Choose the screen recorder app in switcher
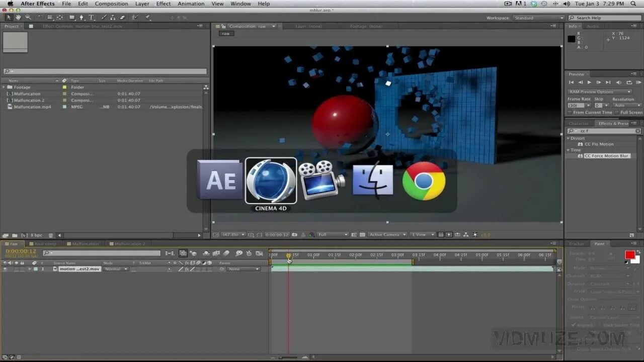Screen dimensions: 644x362 [322, 179]
